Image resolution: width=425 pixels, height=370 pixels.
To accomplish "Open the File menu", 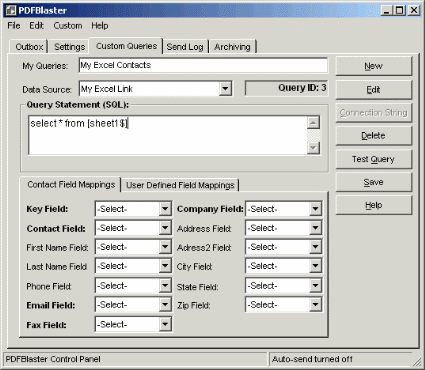I will [14, 26].
